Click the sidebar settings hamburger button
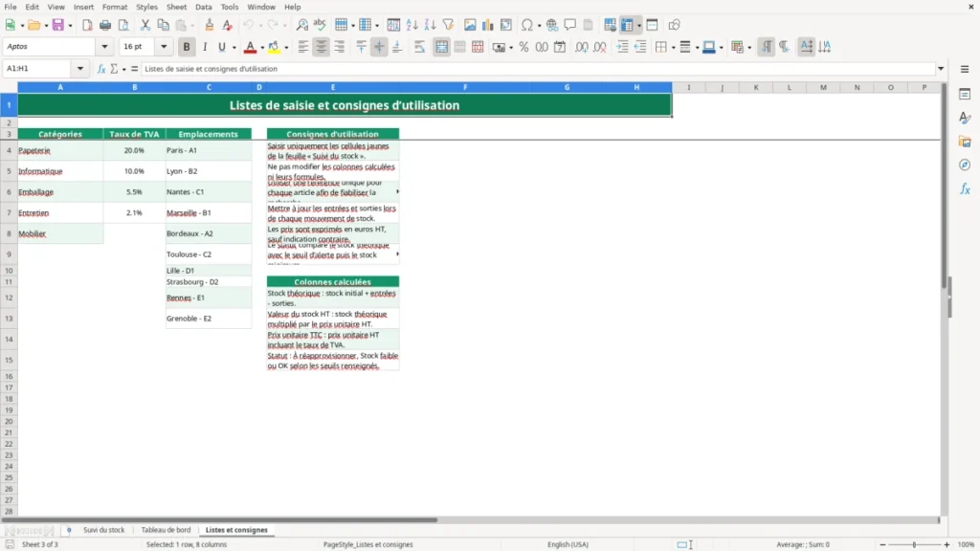 click(965, 69)
